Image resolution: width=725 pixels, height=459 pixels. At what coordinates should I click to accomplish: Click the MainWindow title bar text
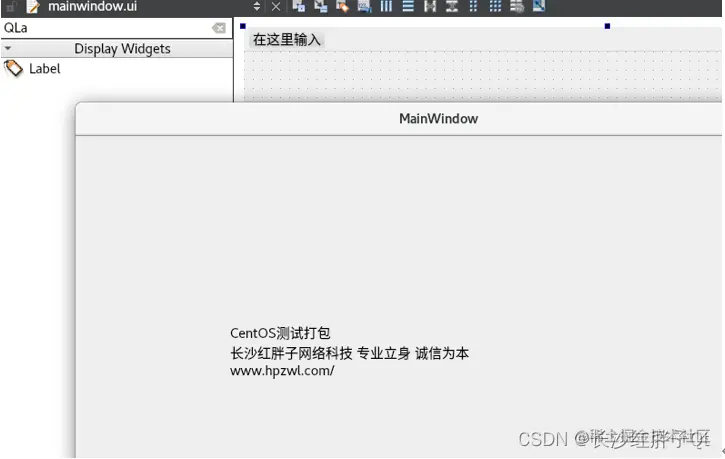(x=438, y=119)
